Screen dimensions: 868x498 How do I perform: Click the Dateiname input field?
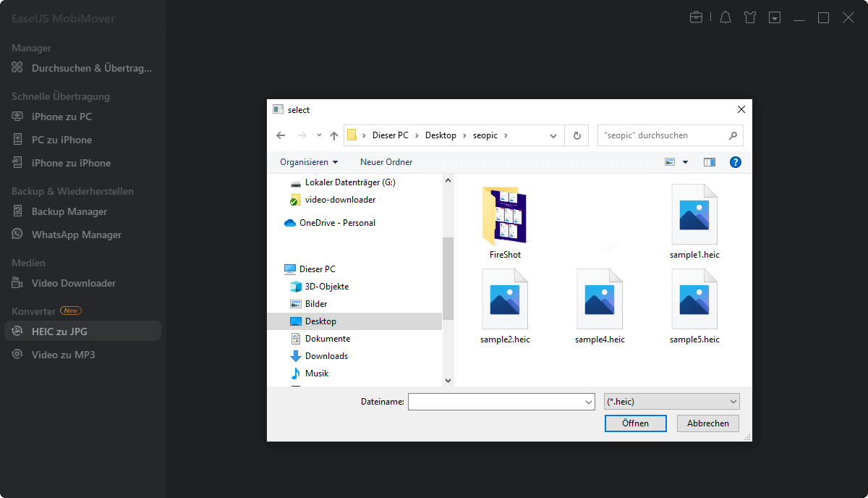[x=495, y=402]
